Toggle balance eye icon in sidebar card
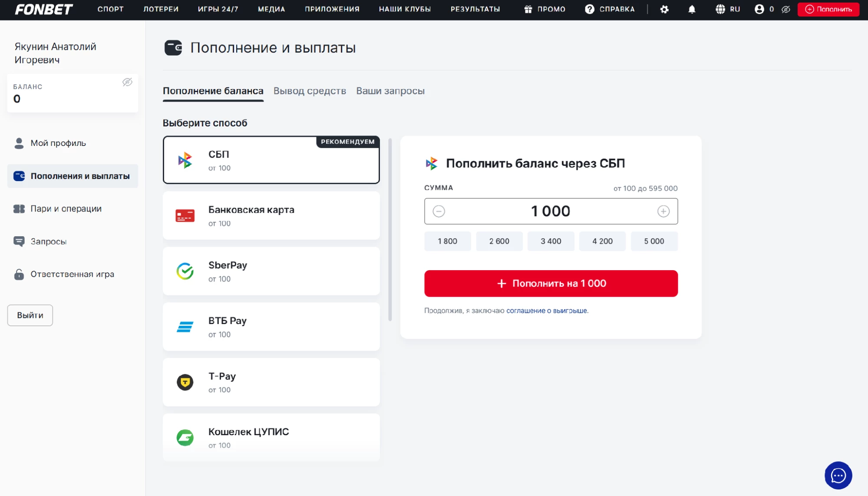868x496 pixels. pyautogui.click(x=127, y=82)
